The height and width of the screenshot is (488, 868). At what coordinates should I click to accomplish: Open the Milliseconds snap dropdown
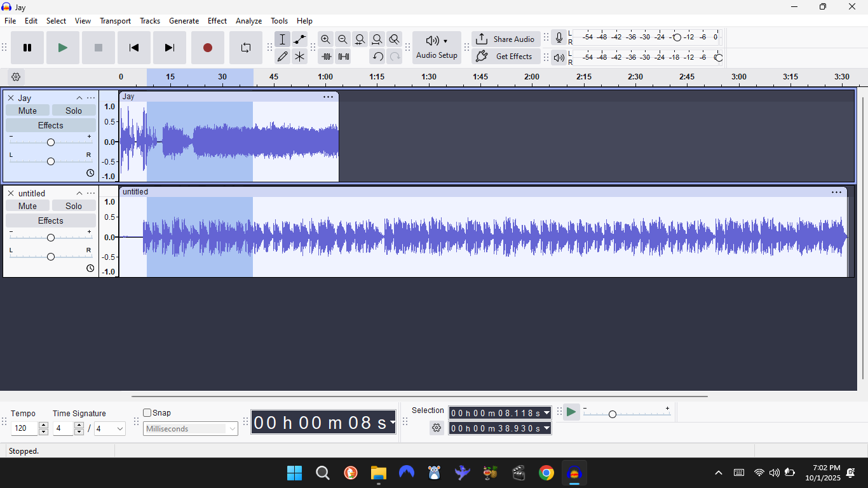(191, 429)
